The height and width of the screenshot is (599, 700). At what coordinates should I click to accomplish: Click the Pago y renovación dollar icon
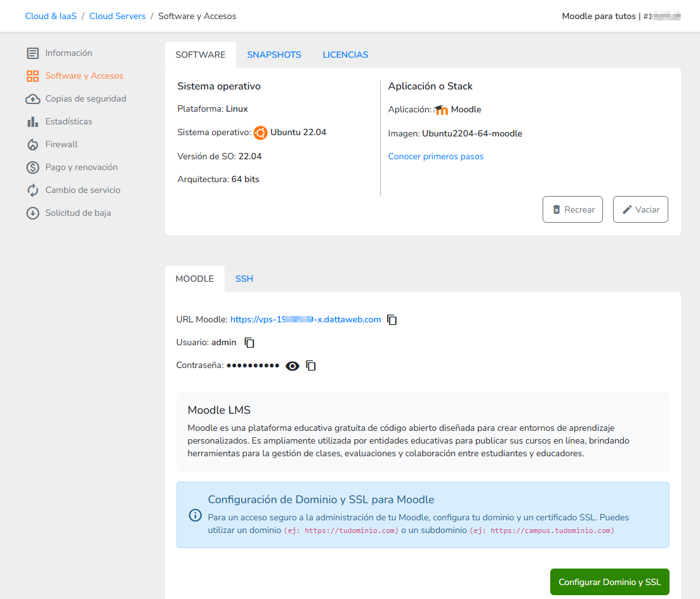[32, 168]
